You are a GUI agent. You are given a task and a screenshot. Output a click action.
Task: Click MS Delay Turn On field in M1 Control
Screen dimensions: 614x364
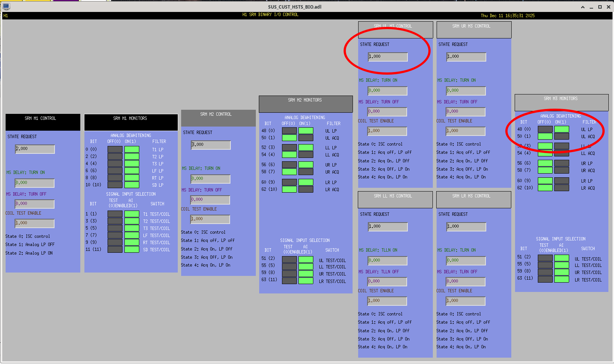(x=35, y=183)
